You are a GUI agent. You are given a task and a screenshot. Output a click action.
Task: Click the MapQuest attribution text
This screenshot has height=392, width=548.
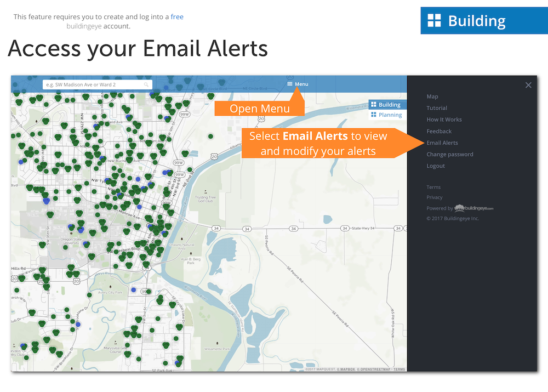[321, 370]
